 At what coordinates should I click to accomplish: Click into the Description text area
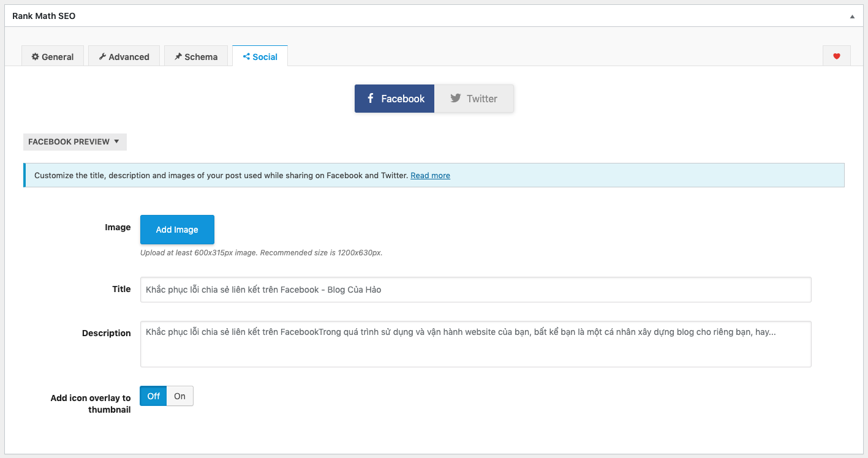476,344
